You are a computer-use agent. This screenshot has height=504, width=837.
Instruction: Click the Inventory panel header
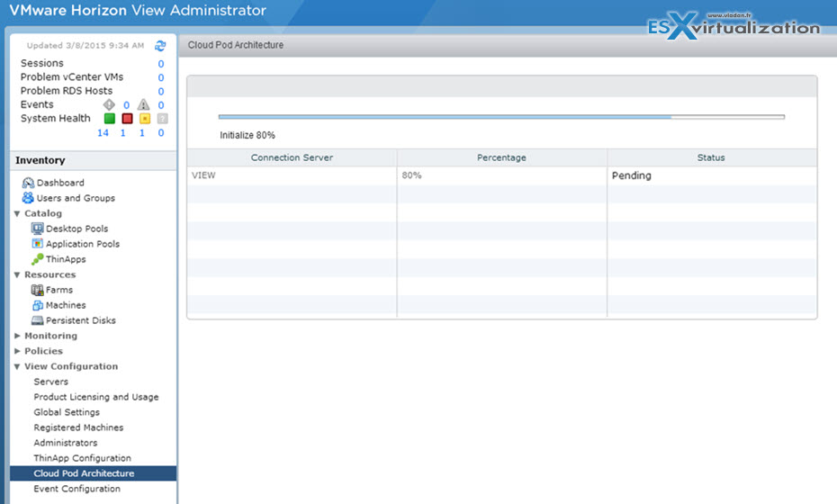coord(93,160)
